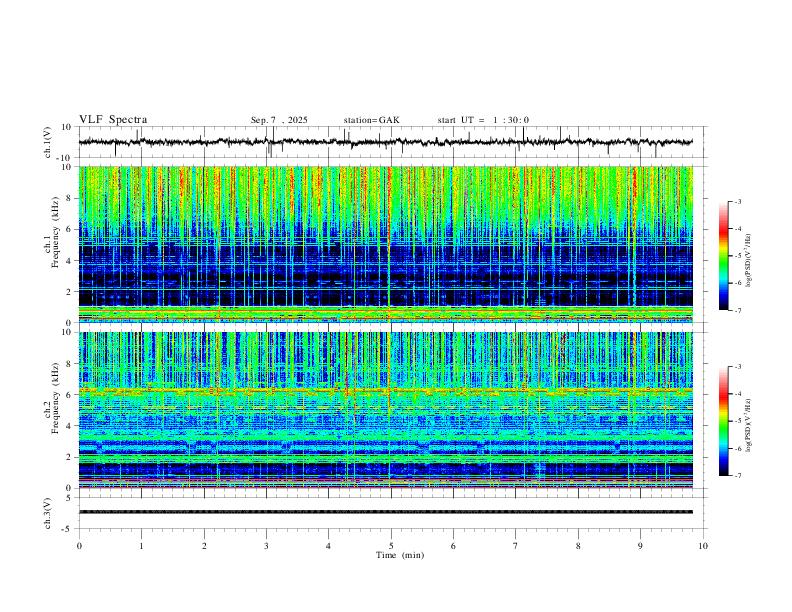The image size is (792, 612).
Task: Click the ch.2 "Frequency (kHz)" axis label
Action: 55,396
